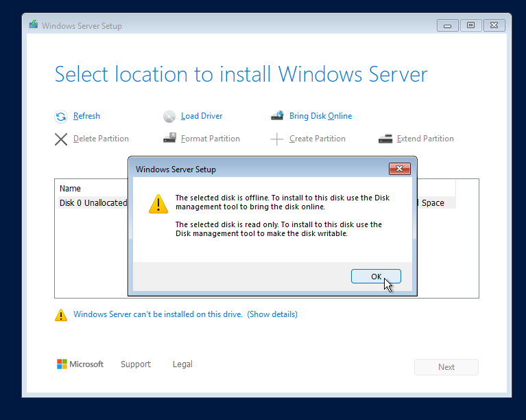
Task: Click the Load Driver disc icon
Action: (169, 117)
